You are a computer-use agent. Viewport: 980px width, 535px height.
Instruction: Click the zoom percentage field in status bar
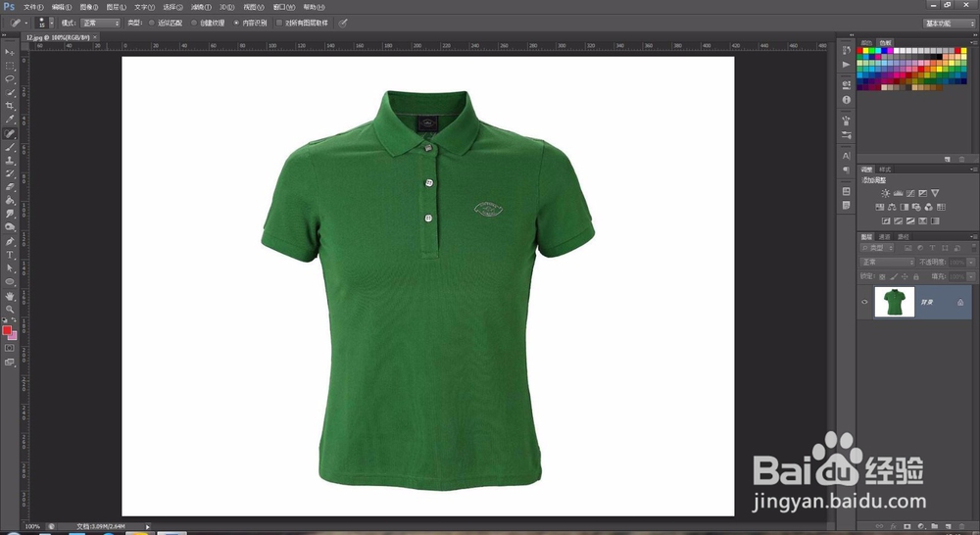(32, 527)
